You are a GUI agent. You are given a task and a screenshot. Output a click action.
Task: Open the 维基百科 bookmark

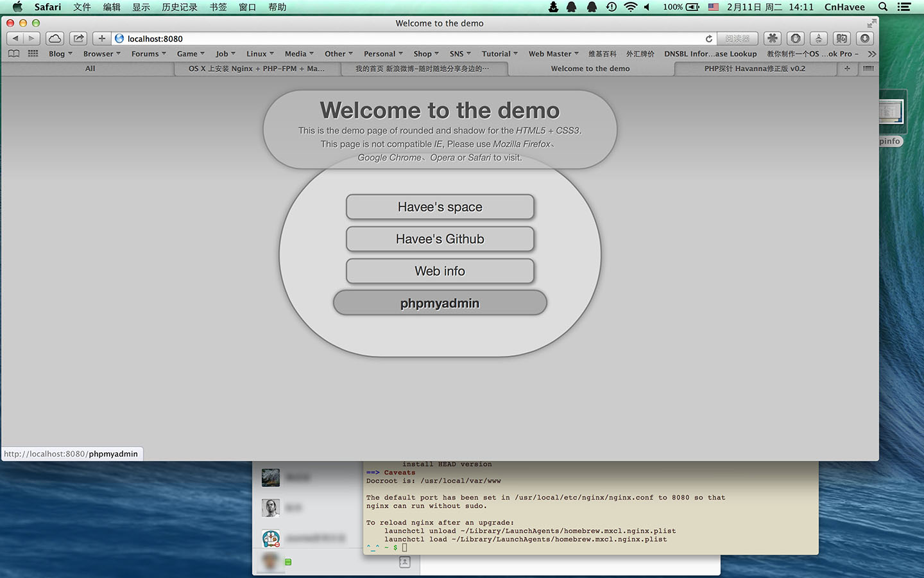pos(603,54)
